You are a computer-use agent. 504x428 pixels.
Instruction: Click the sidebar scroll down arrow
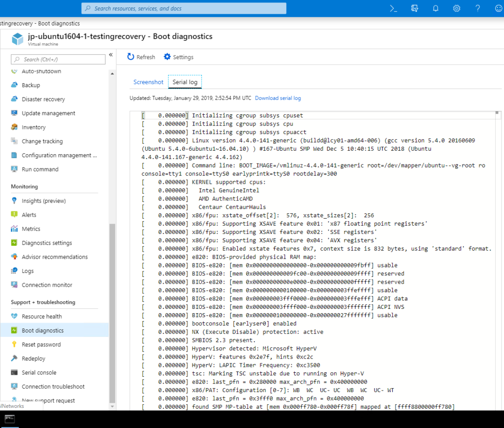[x=112, y=406]
